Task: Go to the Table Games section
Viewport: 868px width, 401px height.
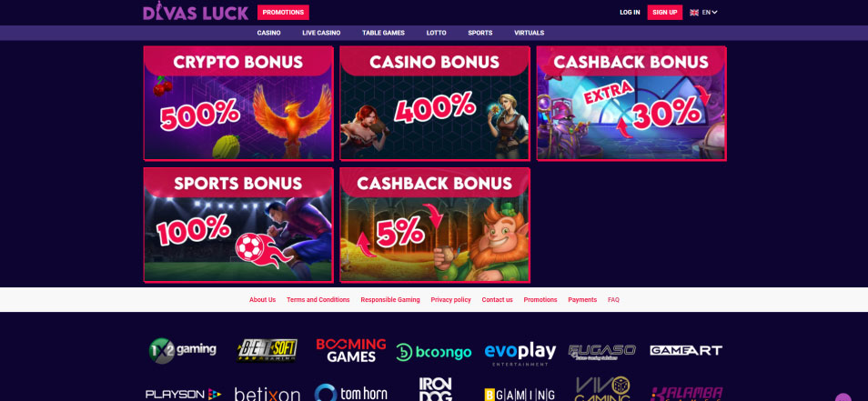Action: tap(383, 33)
